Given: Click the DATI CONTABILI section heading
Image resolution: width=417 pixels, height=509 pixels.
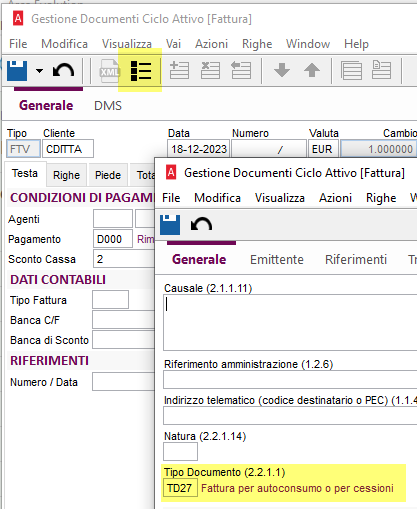Looking at the screenshot, I should (58, 279).
